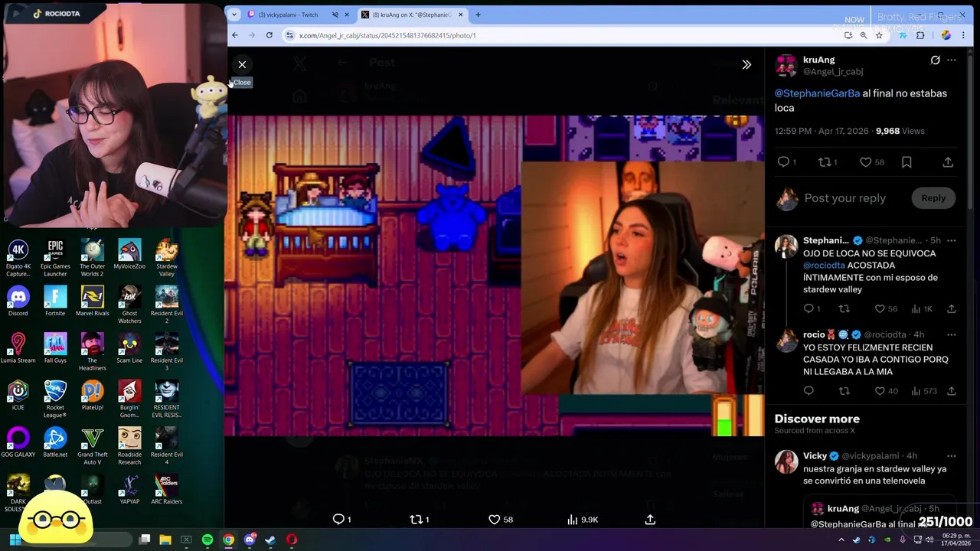980x551 pixels.
Task: Bookmark this page with the star icon
Action: click(879, 35)
